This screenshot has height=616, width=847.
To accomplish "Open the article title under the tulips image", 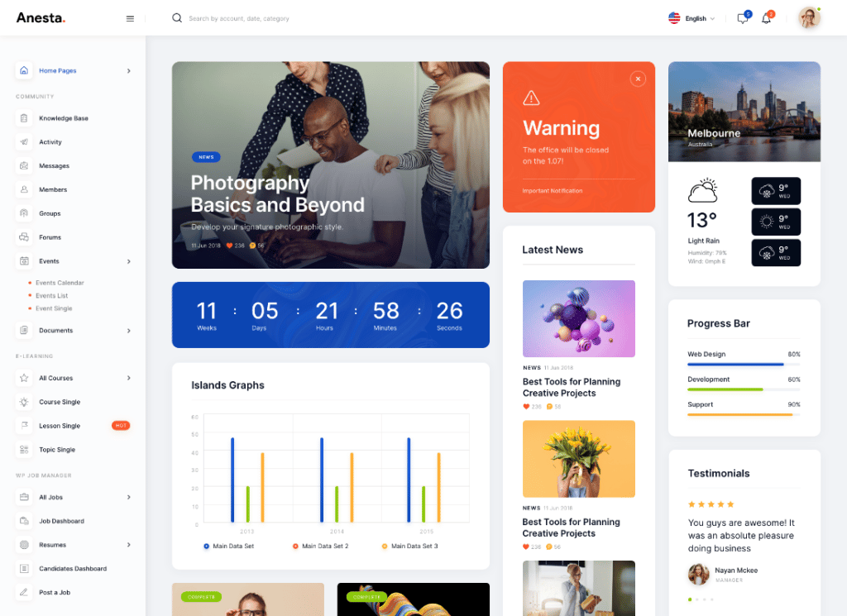I will (571, 528).
